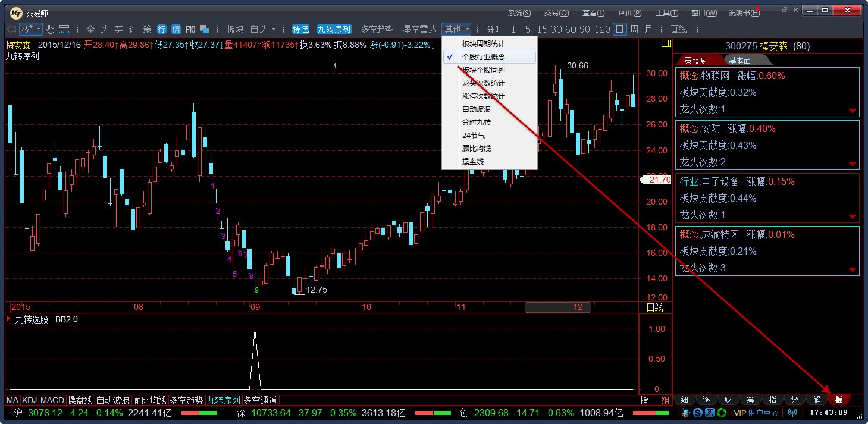868x424 pixels.
Task: Toggle the 特色 highlighted toolbar button
Action: 301,29
